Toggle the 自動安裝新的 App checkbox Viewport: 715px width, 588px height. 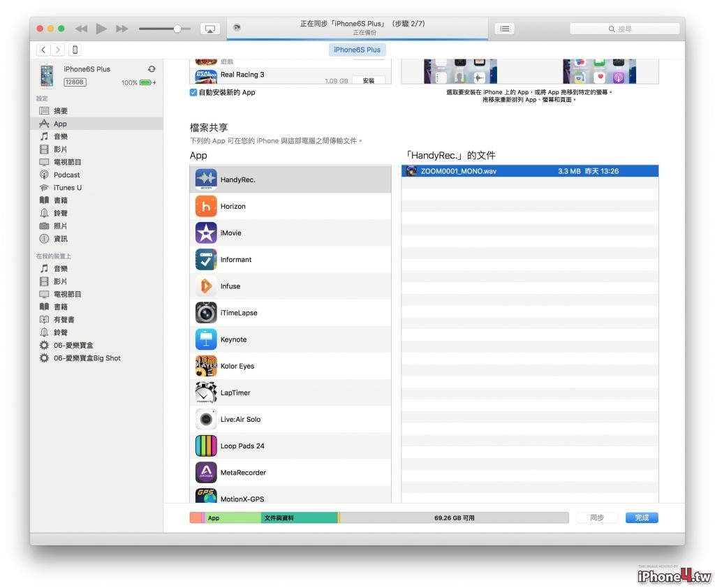[193, 93]
